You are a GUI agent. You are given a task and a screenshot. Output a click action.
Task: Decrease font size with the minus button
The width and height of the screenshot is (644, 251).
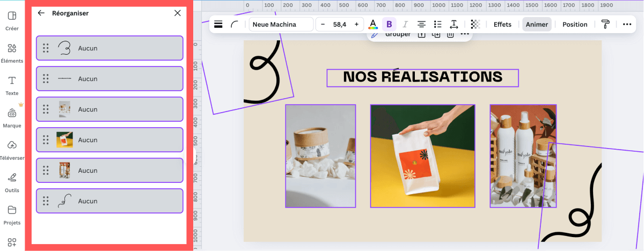click(x=323, y=24)
